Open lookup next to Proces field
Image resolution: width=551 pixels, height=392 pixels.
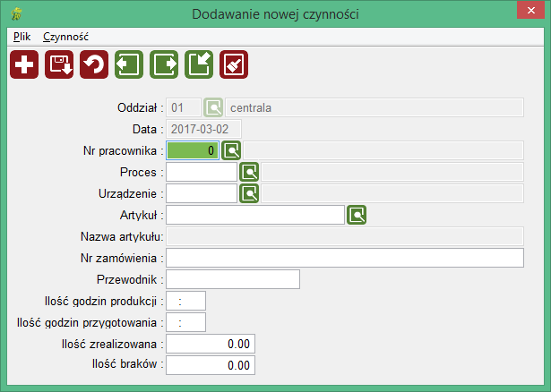(x=249, y=172)
